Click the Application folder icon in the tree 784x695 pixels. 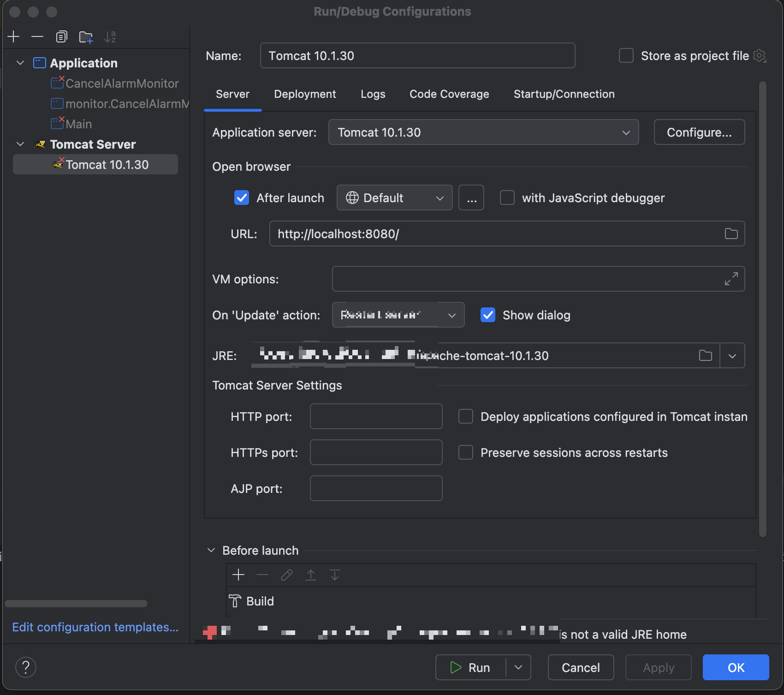[x=40, y=63]
